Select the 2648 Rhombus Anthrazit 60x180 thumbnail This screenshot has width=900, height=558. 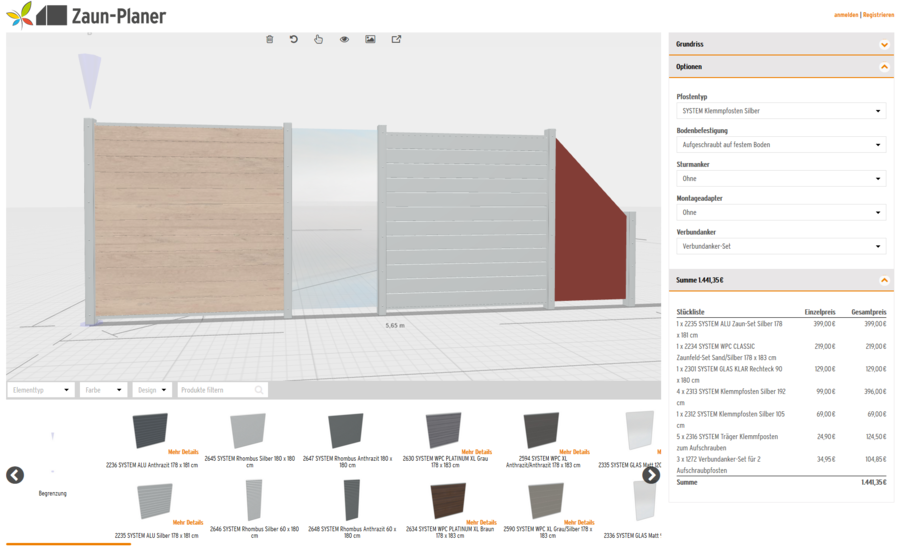[x=352, y=500]
